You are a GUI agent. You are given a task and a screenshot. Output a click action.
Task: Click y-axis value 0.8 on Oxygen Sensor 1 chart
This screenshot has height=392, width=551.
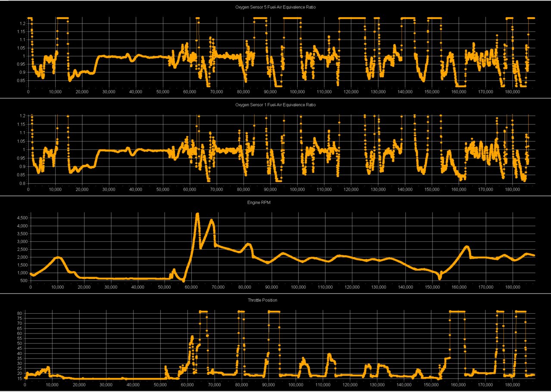pos(22,183)
